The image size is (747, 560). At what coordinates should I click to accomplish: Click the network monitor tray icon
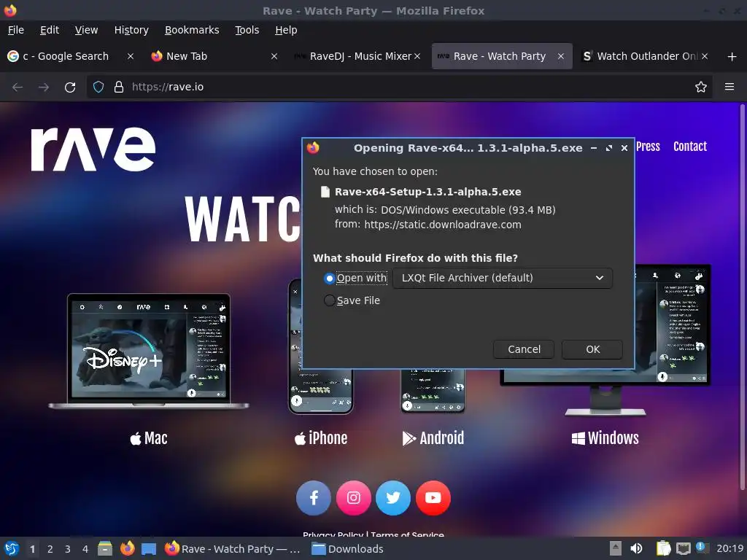(x=683, y=549)
